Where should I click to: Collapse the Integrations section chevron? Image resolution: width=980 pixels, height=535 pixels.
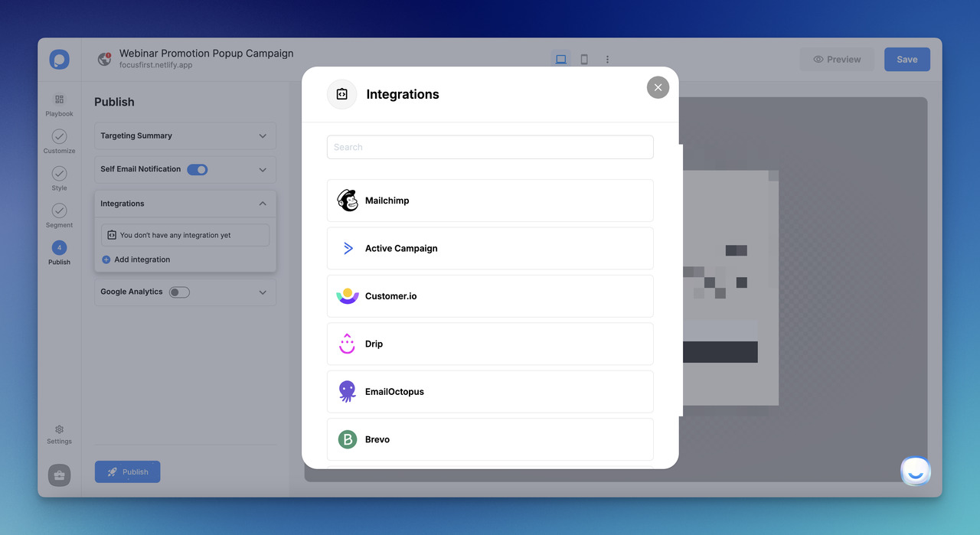coord(263,204)
